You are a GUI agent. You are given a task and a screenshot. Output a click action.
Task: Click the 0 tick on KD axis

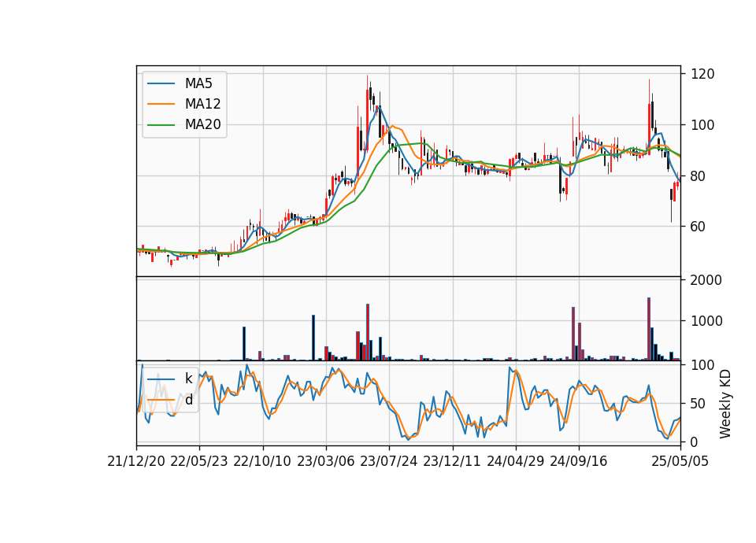click(695, 441)
